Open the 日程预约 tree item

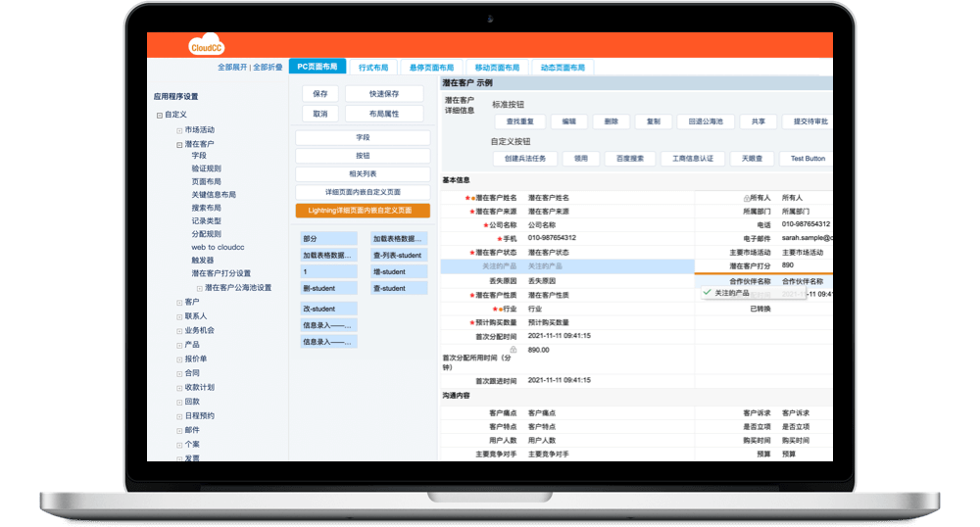199,416
